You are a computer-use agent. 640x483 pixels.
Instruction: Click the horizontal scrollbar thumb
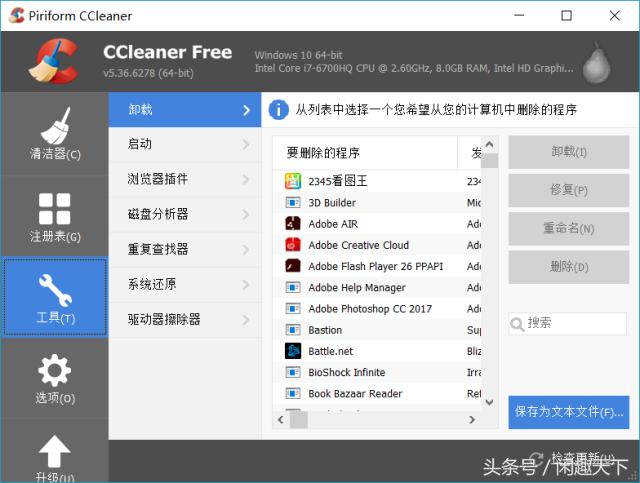point(298,420)
